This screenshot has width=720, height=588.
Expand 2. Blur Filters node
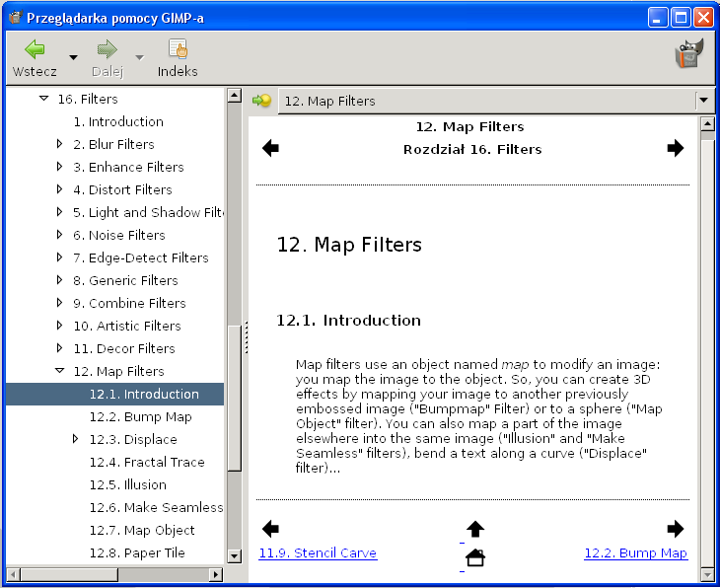60,144
